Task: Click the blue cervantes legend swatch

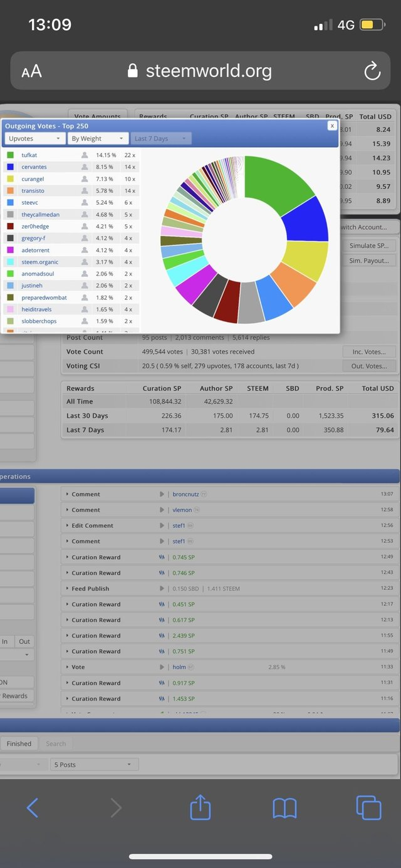Action: (x=10, y=167)
